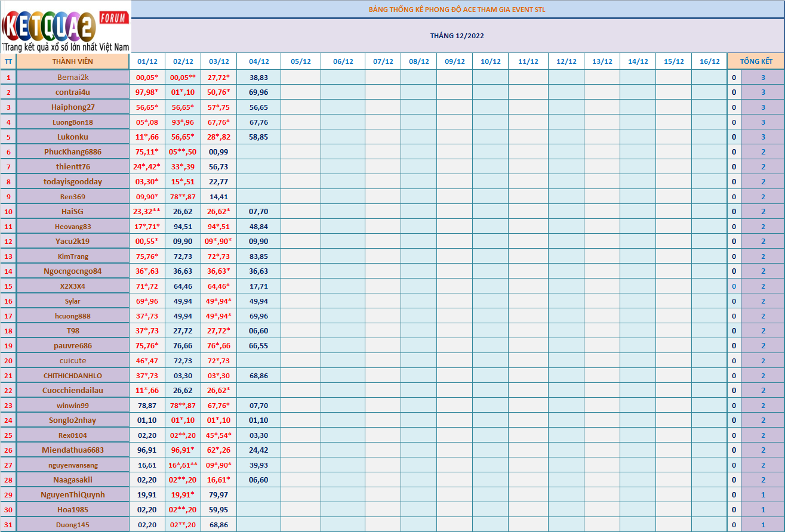Select the TỔNG KẾT column header
Image resolution: width=785 pixels, height=532 pixels.
tap(756, 61)
